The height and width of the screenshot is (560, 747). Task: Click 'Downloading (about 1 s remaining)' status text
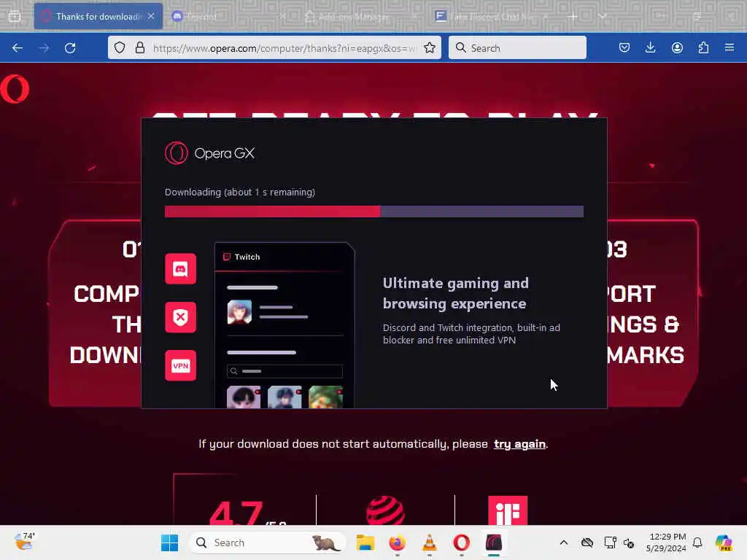(x=239, y=192)
